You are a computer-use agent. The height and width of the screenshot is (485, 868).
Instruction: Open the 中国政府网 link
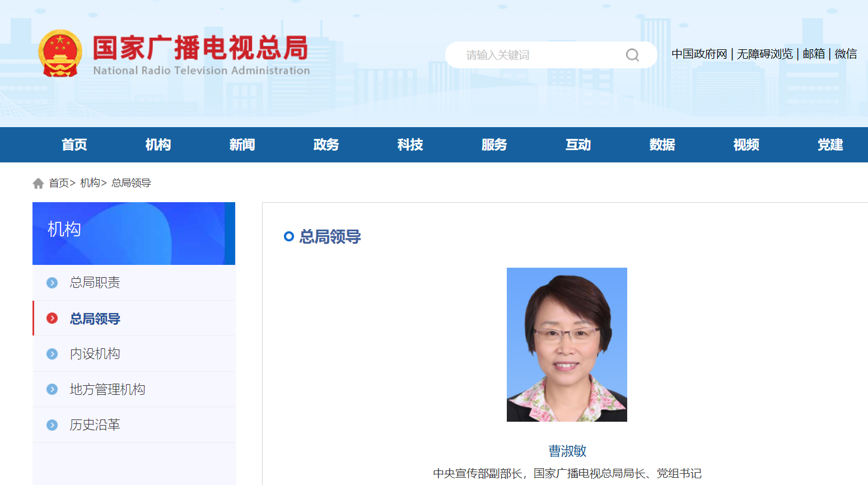point(699,54)
